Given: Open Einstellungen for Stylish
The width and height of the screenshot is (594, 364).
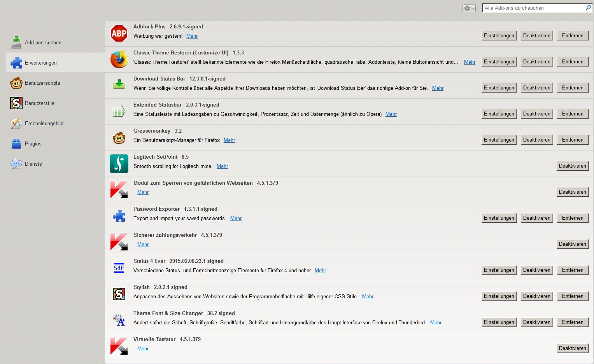Looking at the screenshot, I should pos(499,296).
